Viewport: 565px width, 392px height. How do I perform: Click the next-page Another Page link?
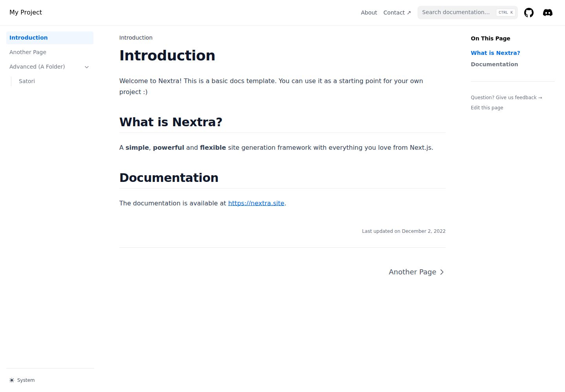(x=416, y=272)
